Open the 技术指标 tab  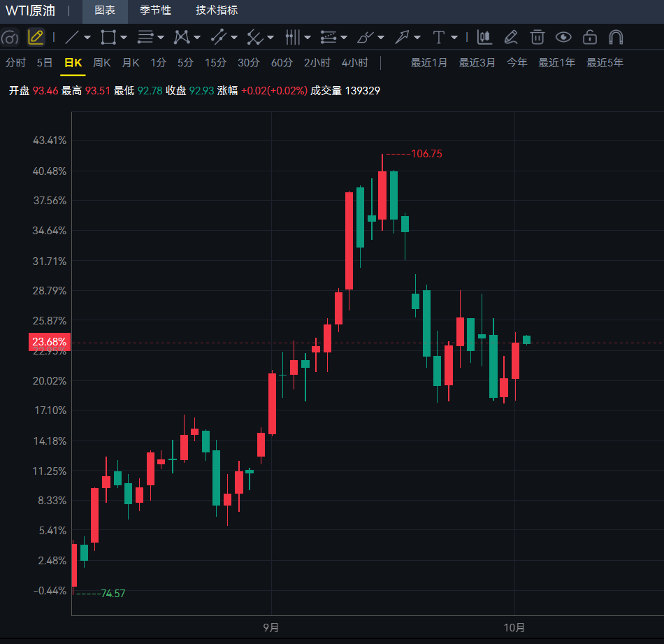point(217,10)
